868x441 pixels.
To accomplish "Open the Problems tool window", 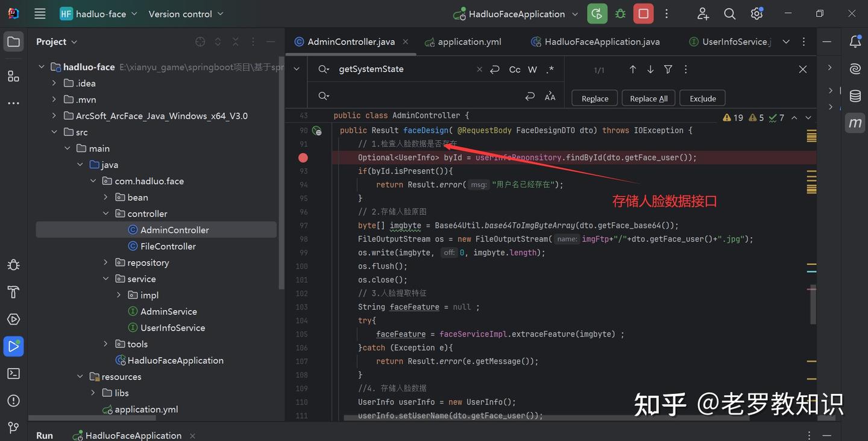I will coord(13,400).
